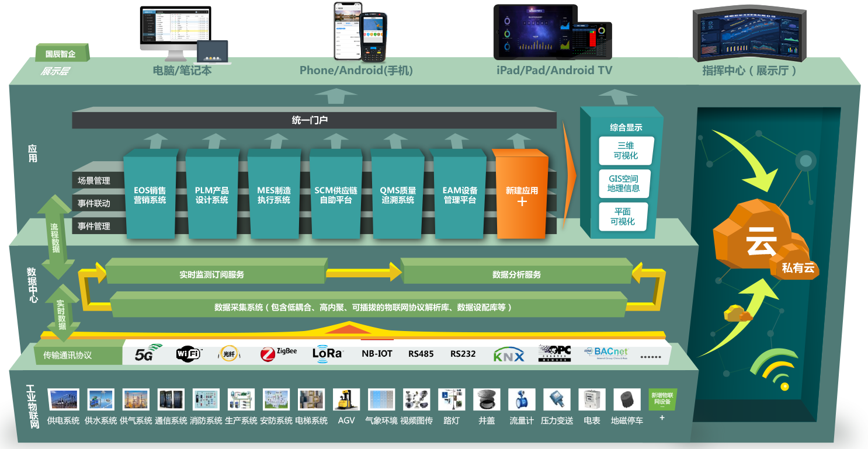The height and width of the screenshot is (449, 868).
Task: Select the iPad dashboard tablets image
Action: [x=553, y=33]
